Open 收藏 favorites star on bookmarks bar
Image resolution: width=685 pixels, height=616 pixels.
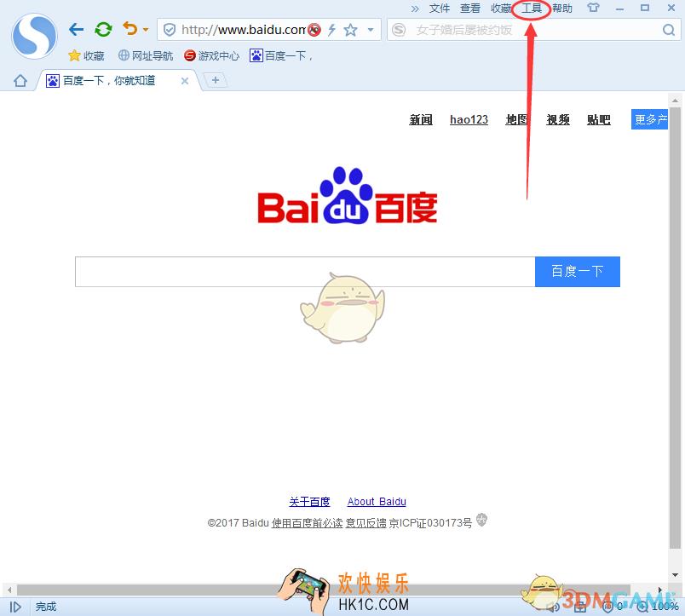point(86,55)
